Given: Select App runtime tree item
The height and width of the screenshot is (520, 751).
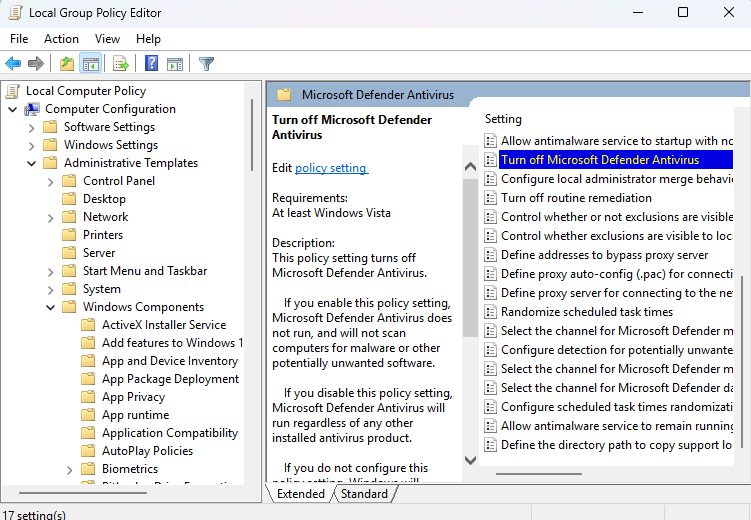Looking at the screenshot, I should coord(136,415).
